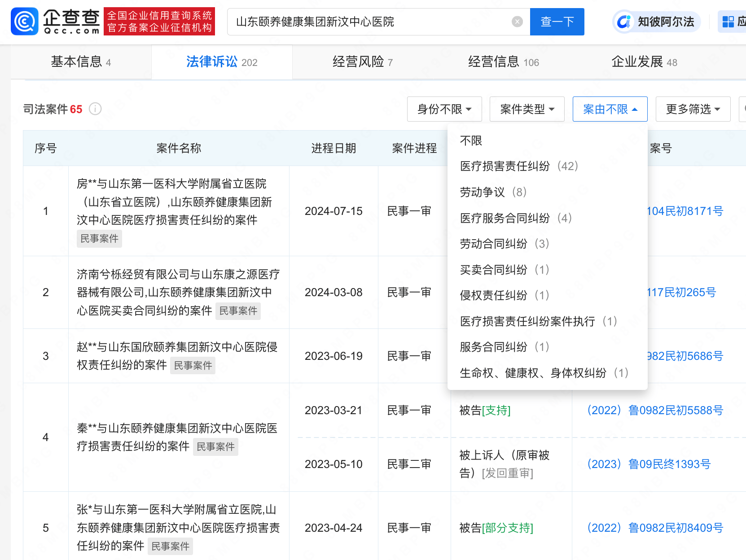746x560 pixels.
Task: Clear the search box text
Action: coord(517,22)
